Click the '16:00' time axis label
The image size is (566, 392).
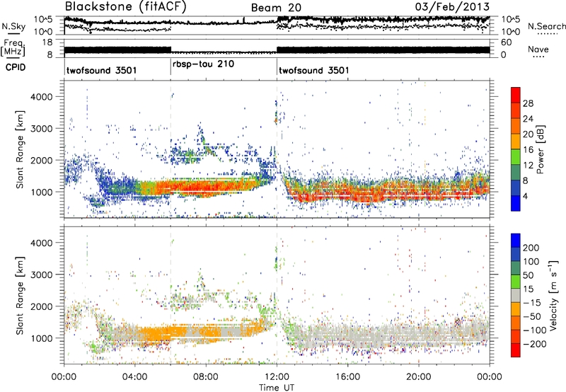347,377
